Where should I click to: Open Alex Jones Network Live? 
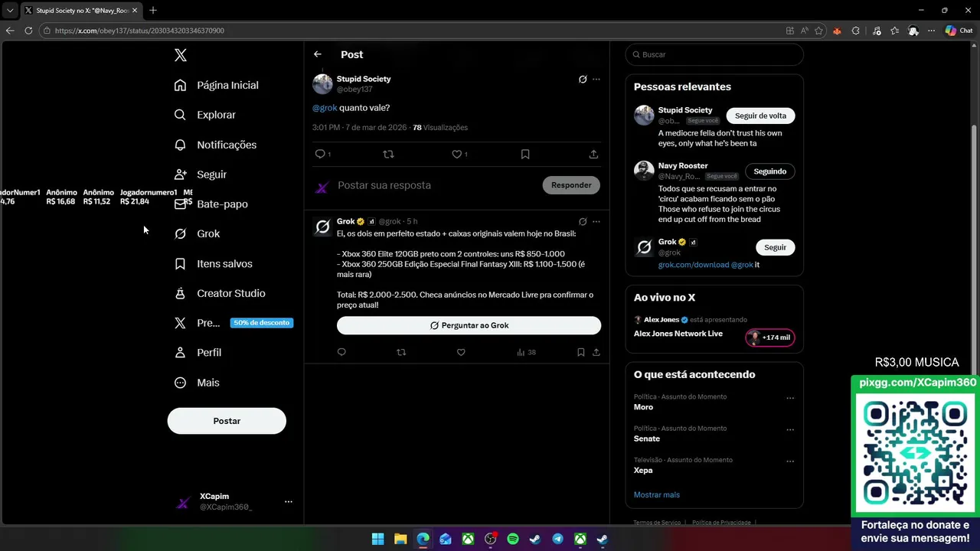678,334
